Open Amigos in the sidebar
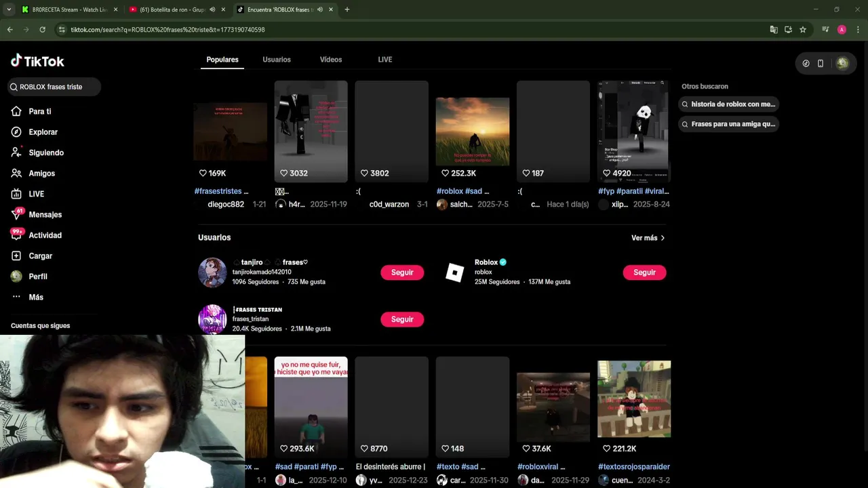Viewport: 868px width, 488px height. (x=41, y=174)
